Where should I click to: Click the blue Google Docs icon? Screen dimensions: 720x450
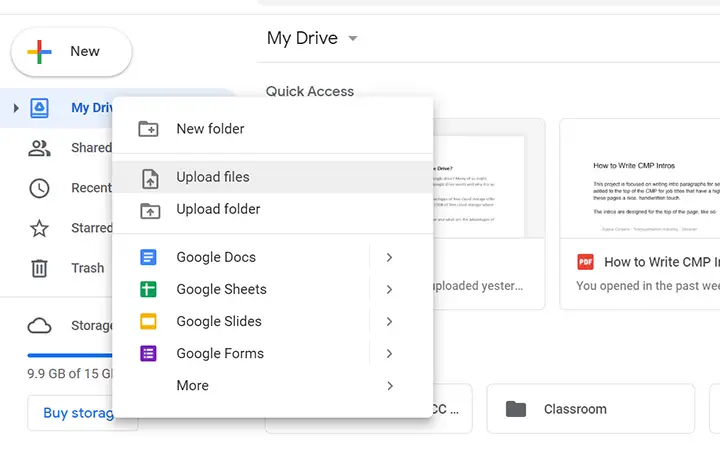(148, 257)
